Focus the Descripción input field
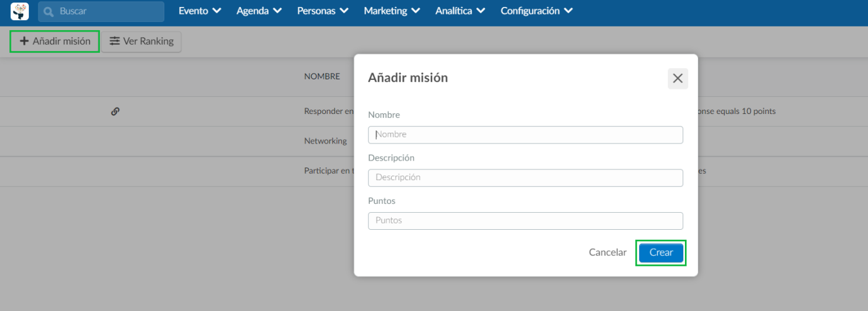Screen dimensions: 868x311 point(525,178)
